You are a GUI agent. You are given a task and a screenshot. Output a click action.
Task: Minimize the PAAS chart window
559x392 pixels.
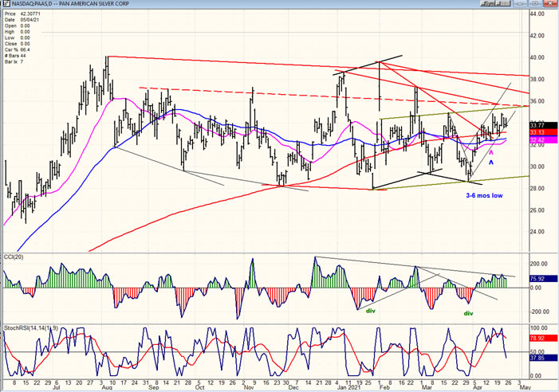tap(521, 3)
